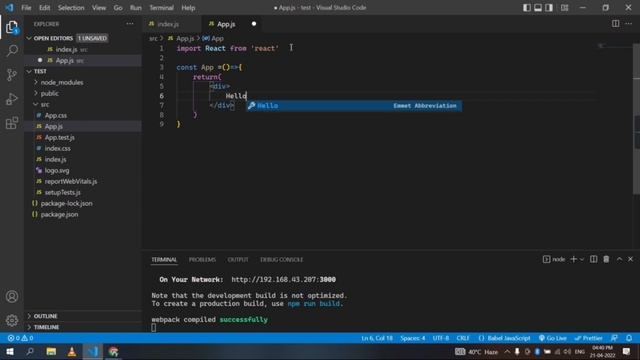Image resolution: width=640 pixels, height=360 pixels.
Task: Select the Terminal panel tab
Action: coord(164,260)
